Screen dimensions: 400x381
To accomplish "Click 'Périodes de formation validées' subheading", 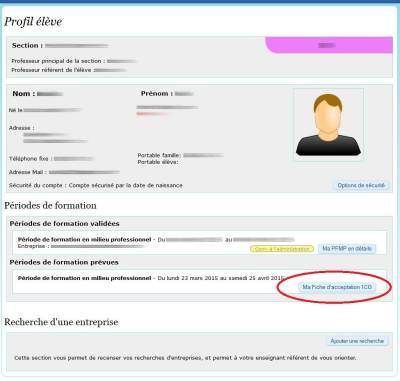I will point(64,224).
